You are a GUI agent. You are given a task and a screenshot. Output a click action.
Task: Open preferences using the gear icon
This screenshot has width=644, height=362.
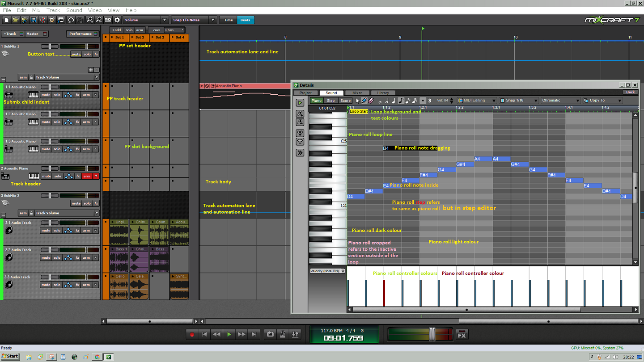point(117,20)
